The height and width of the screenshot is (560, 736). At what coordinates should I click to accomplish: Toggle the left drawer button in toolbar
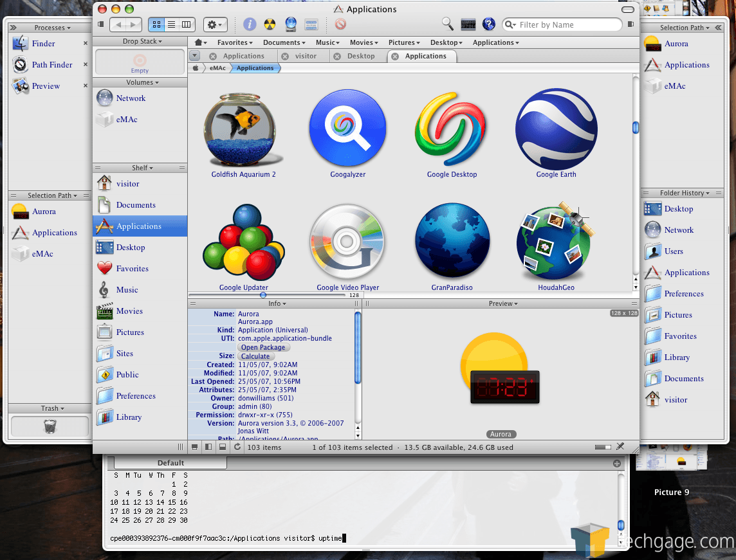(100, 24)
